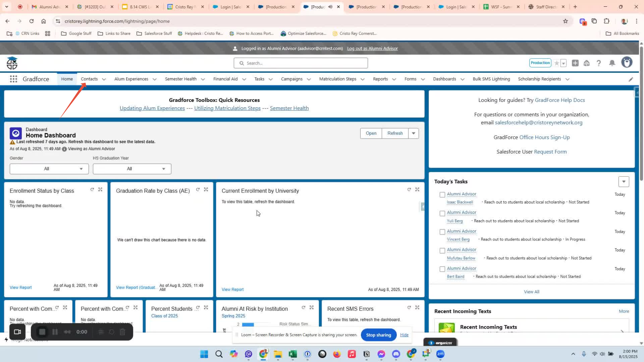The width and height of the screenshot is (644, 362).
Task: Refresh the Current Enrollment by University widget
Action: 409,190
